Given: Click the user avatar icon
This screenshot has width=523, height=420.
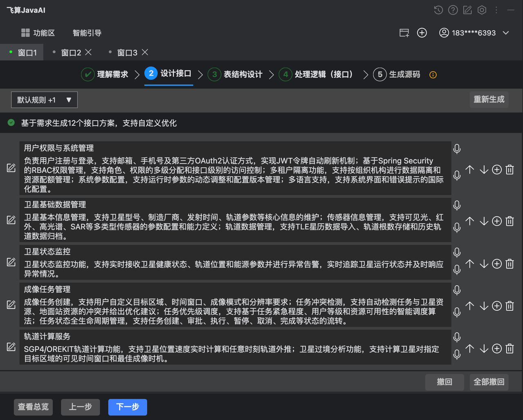Looking at the screenshot, I should pos(444,33).
